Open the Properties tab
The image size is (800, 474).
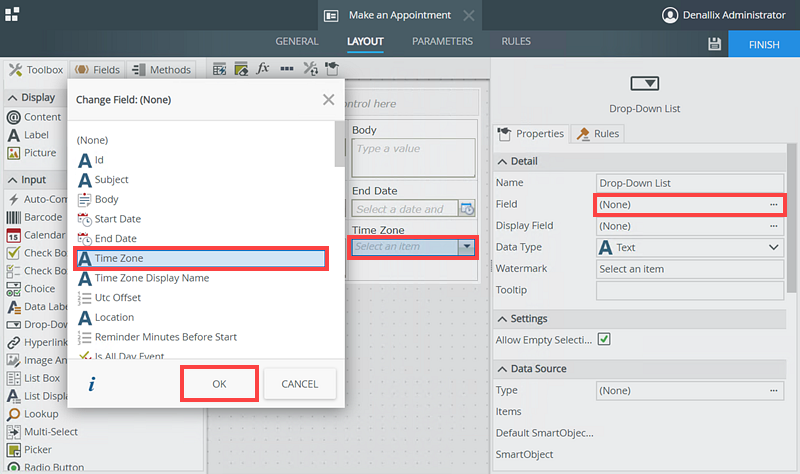531,134
